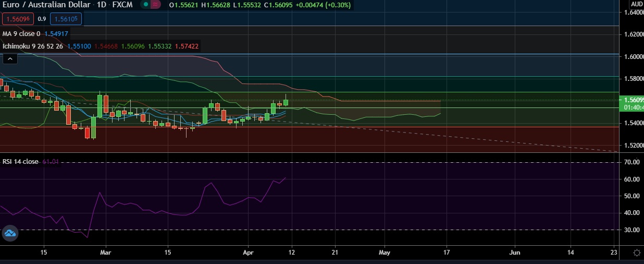Click the RSI 50.00 scale label
Image resolution: width=644 pixels, height=264 pixels.
point(632,196)
